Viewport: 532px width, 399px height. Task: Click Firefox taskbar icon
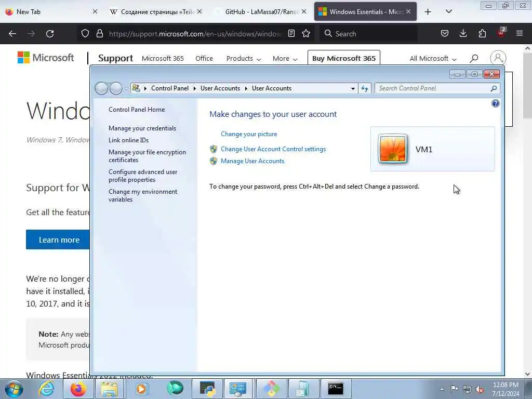click(x=78, y=389)
